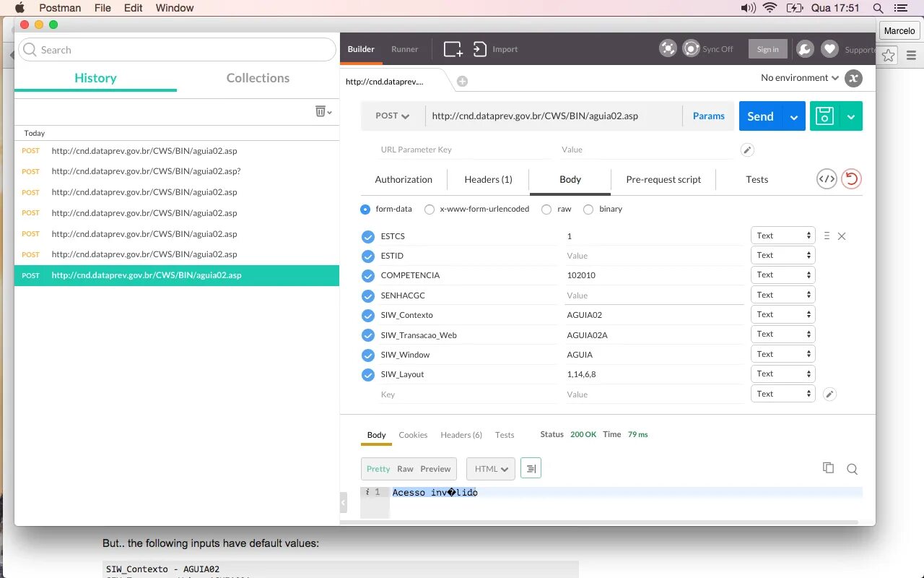Click the Sign in button
Viewport: 924px width, 578px height.
pyautogui.click(x=767, y=49)
